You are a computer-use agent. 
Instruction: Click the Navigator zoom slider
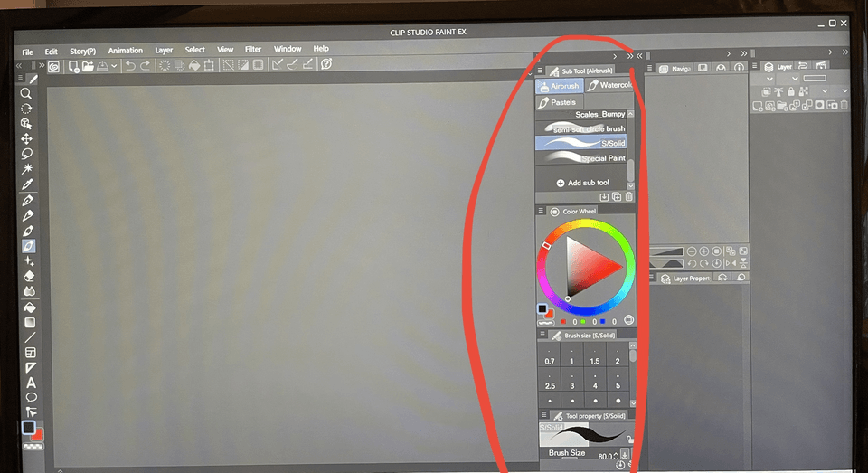point(666,251)
